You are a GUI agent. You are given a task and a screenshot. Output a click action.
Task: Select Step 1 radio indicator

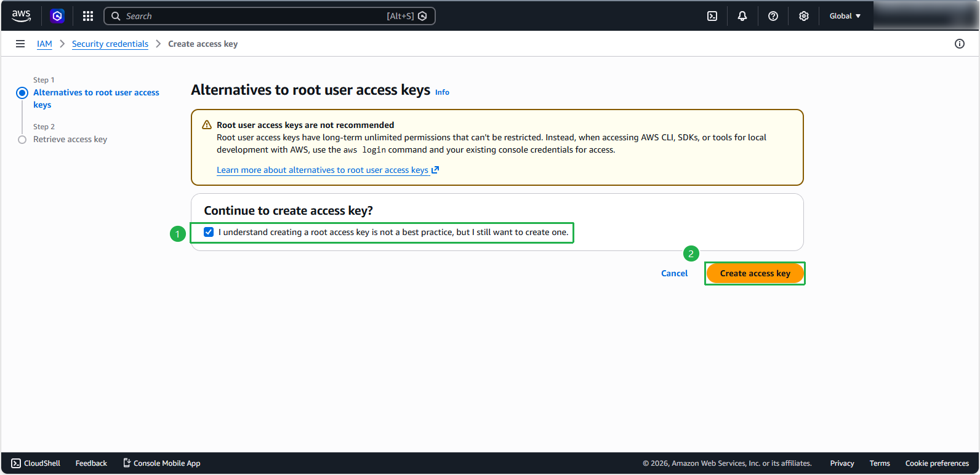click(x=22, y=93)
